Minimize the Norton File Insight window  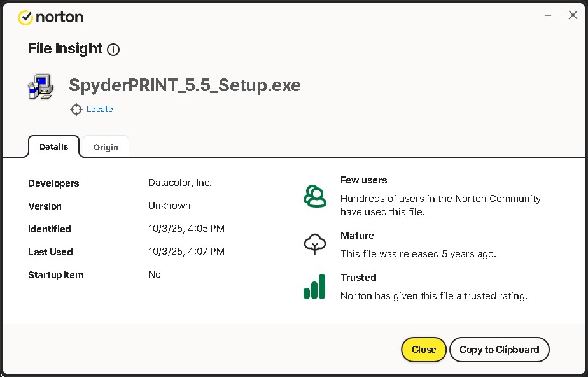tap(548, 15)
